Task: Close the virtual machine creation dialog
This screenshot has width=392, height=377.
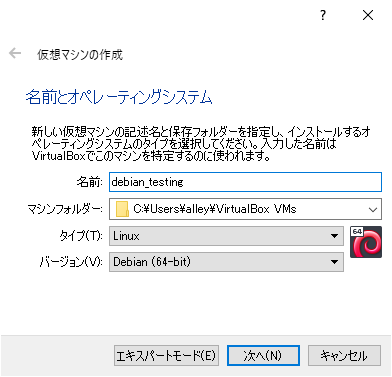Action: coord(368,15)
